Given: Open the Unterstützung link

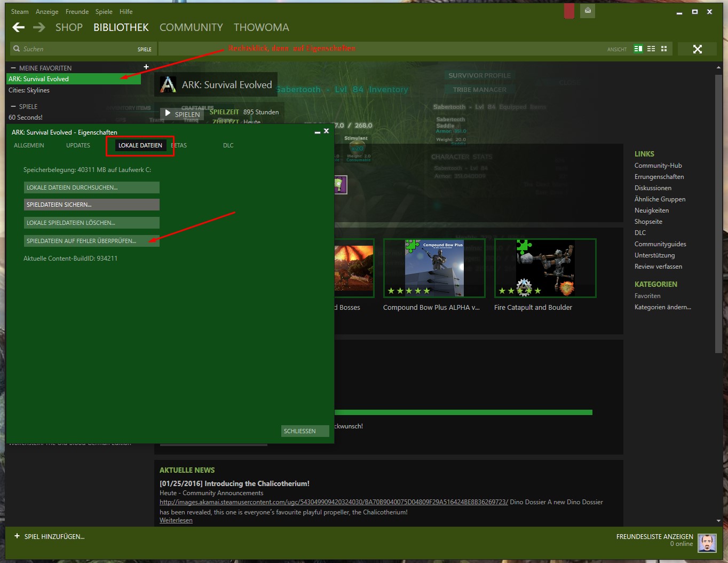Looking at the screenshot, I should 654,255.
